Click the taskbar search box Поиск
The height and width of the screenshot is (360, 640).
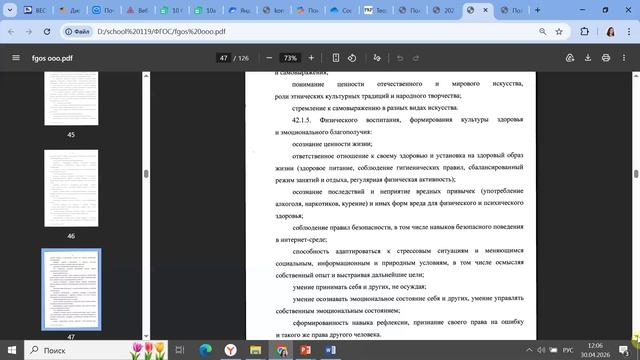(96, 350)
